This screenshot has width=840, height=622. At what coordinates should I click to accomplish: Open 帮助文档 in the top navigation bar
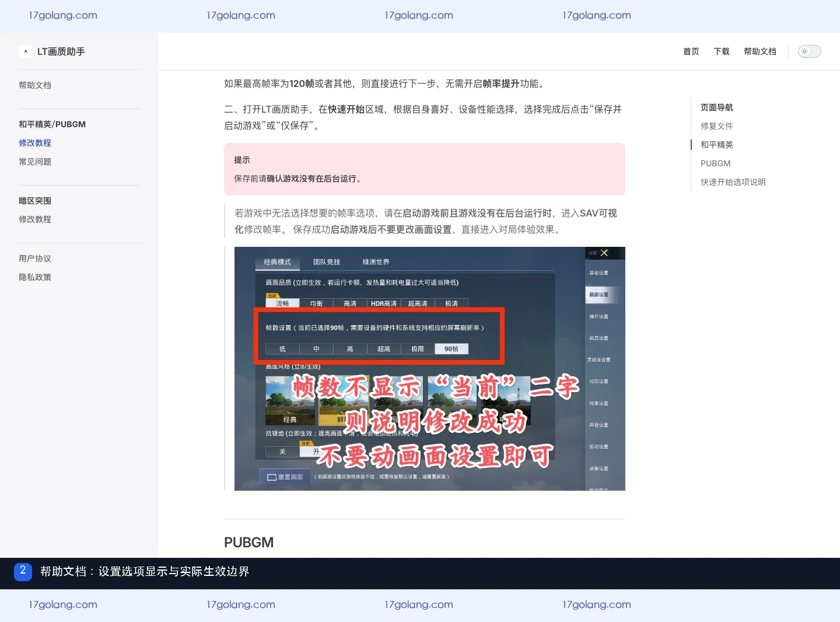(760, 51)
